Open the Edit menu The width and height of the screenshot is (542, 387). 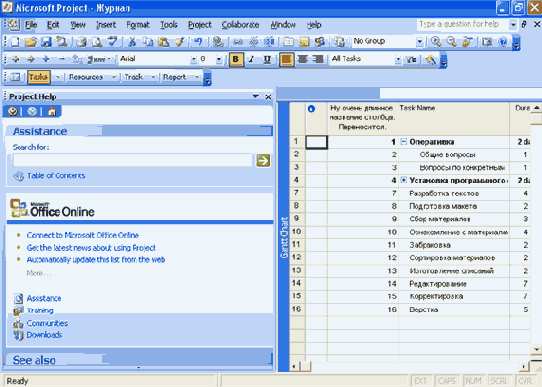53,25
